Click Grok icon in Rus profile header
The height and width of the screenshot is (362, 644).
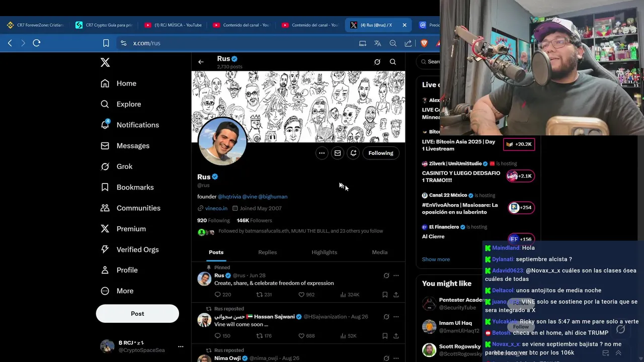(377, 62)
